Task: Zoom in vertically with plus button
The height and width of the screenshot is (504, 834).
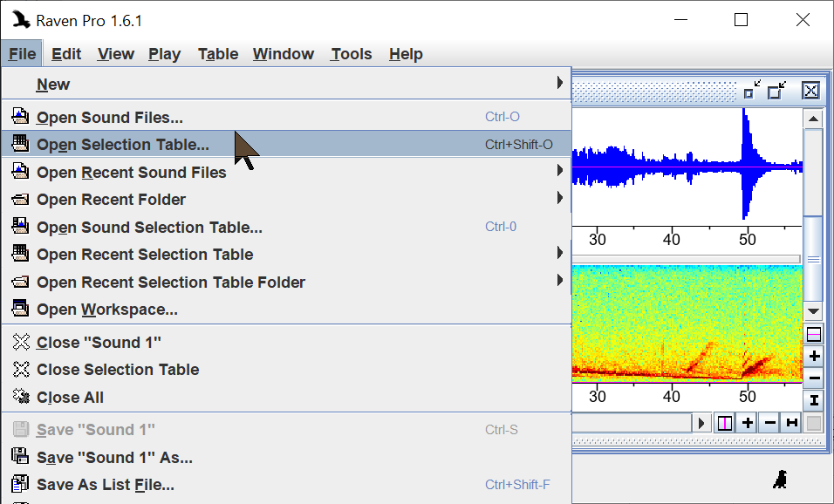Action: click(x=814, y=357)
